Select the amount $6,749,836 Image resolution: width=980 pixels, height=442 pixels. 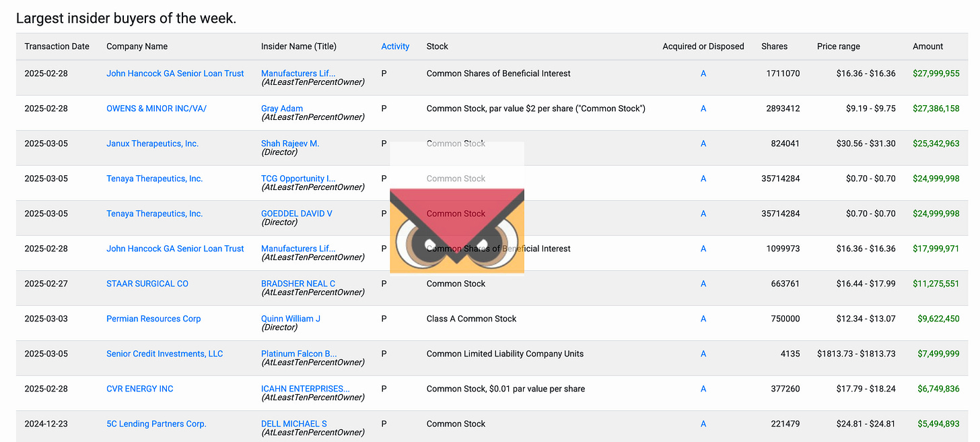click(939, 389)
